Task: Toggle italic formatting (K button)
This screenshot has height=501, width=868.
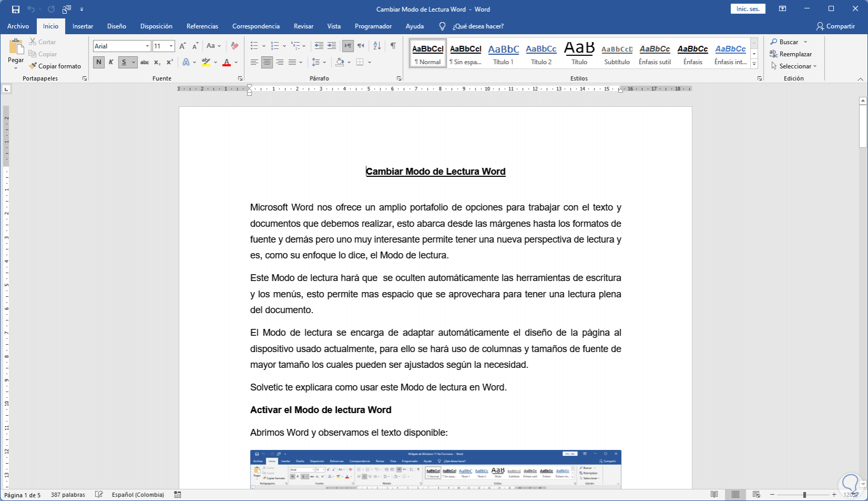Action: (x=111, y=62)
